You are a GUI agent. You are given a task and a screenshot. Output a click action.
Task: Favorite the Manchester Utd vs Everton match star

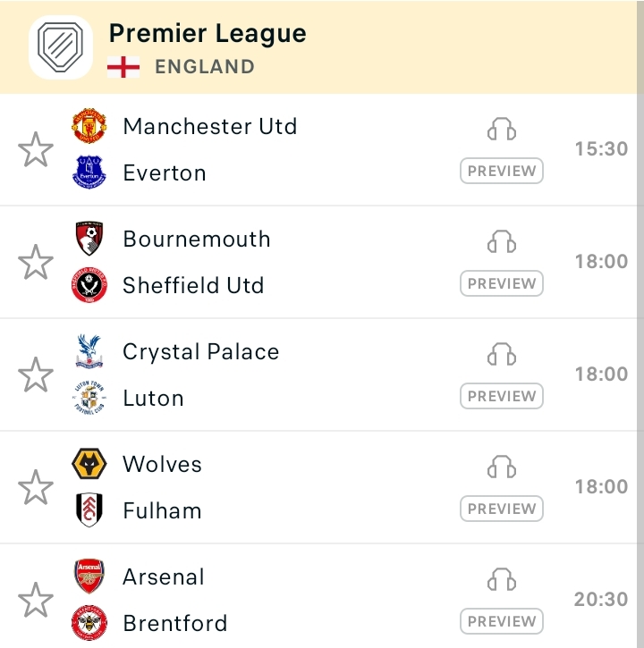point(36,149)
